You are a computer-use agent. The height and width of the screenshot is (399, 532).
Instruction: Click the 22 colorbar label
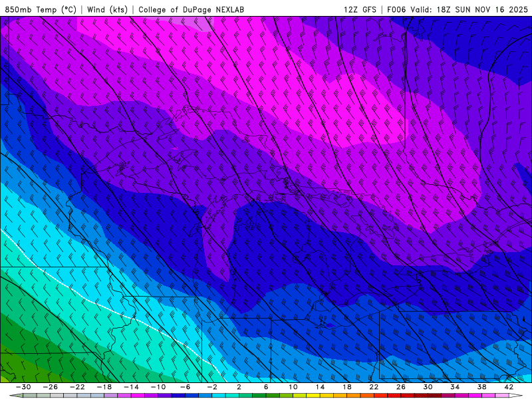374,387
